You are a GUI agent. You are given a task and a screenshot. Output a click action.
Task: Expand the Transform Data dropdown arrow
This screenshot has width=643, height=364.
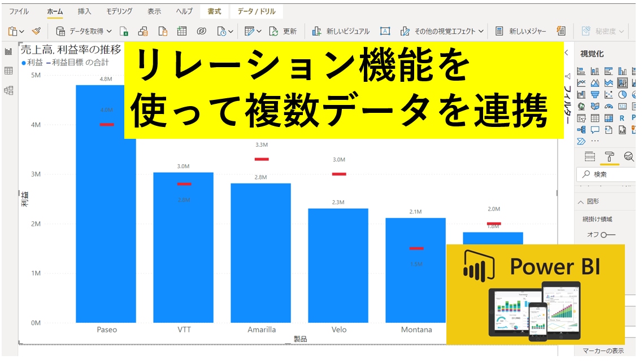[x=259, y=31]
